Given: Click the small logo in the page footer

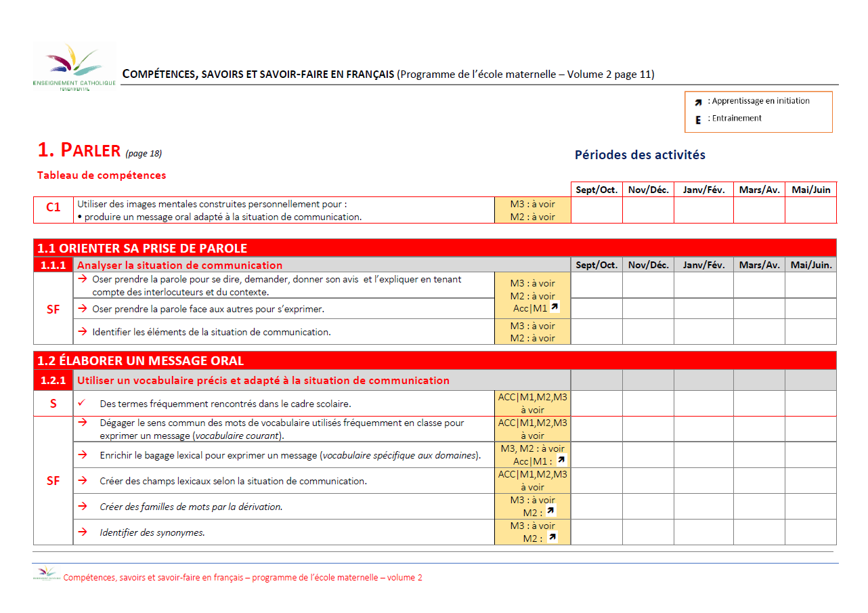Looking at the screenshot, I should pos(47,574).
